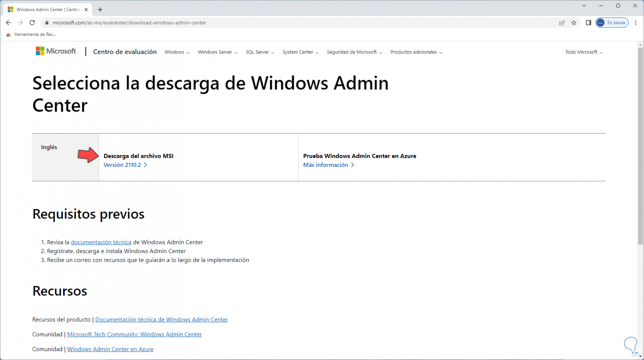
Task: Select the Inglés language cell text
Action: (x=49, y=147)
